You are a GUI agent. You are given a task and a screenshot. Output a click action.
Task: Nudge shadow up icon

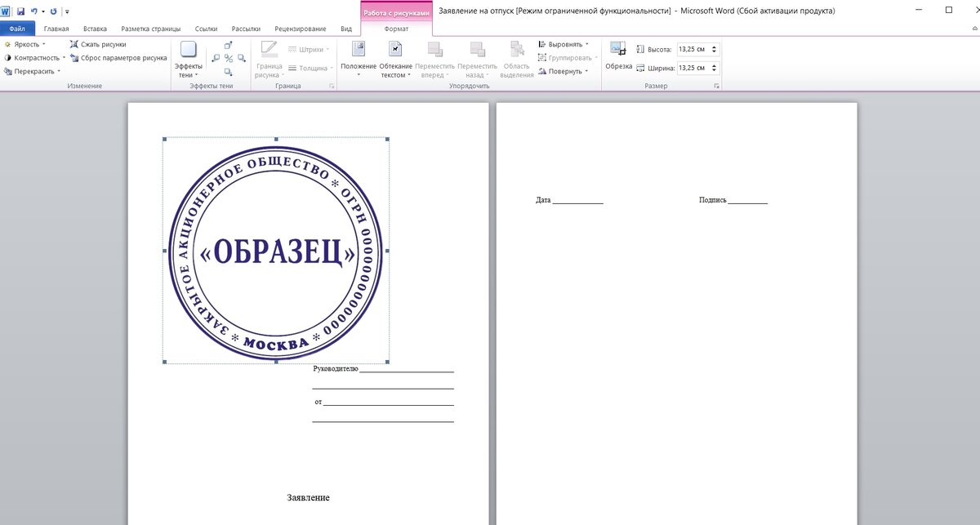pos(229,45)
